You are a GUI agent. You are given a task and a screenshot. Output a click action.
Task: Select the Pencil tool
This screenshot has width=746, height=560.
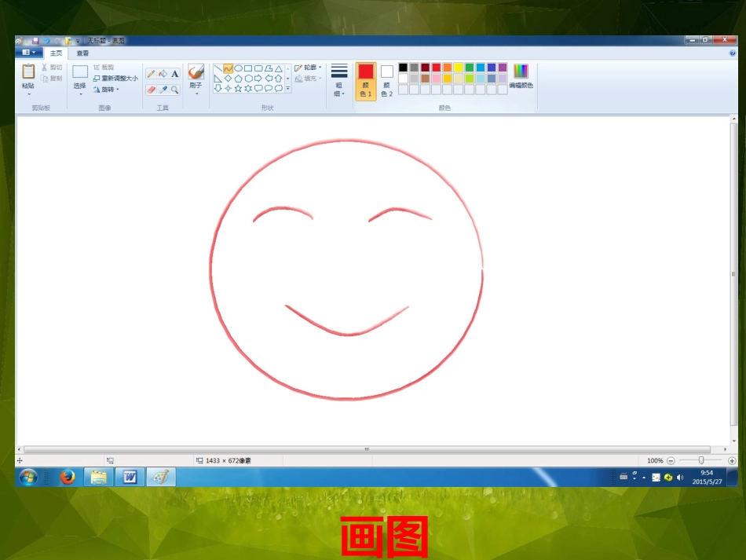pyautogui.click(x=151, y=73)
